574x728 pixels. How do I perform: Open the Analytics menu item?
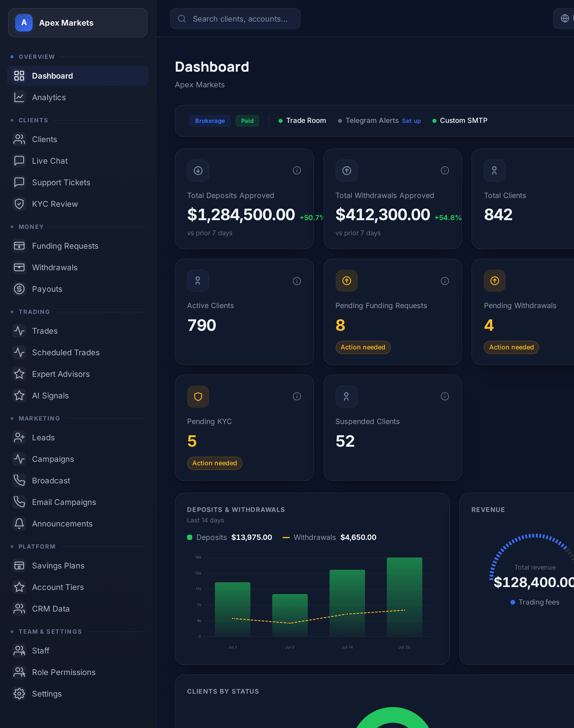(x=78, y=97)
